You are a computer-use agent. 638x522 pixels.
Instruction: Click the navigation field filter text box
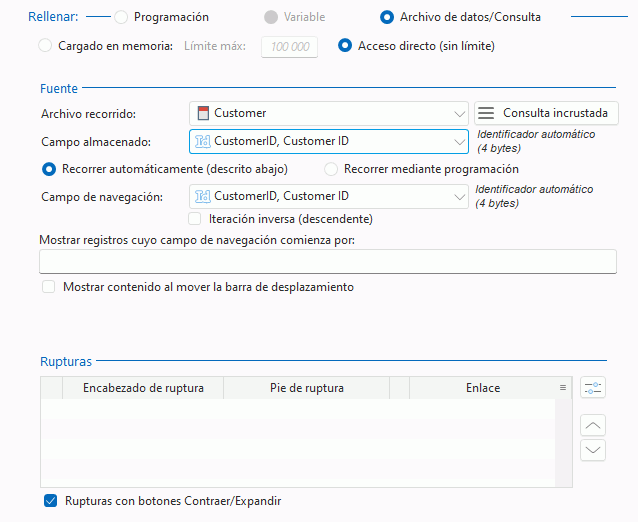coord(328,261)
